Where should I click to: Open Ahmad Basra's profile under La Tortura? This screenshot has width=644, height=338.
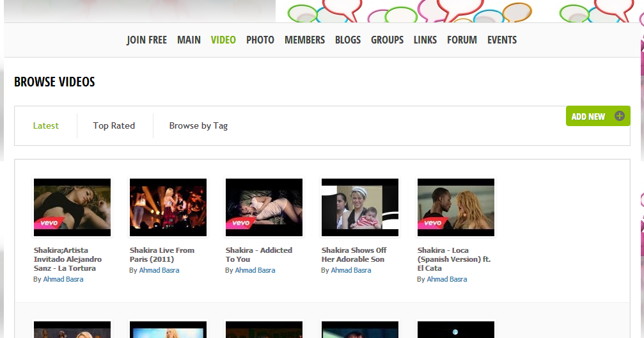pos(63,279)
